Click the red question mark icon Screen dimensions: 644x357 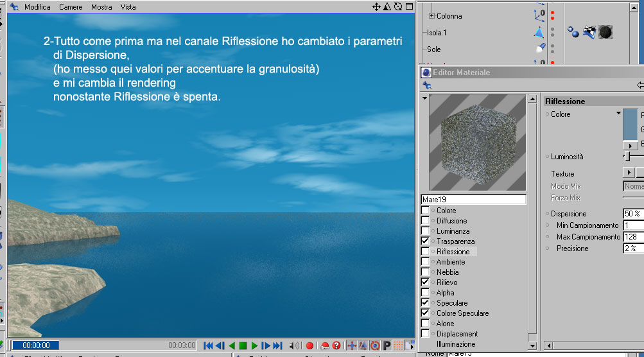pyautogui.click(x=336, y=345)
